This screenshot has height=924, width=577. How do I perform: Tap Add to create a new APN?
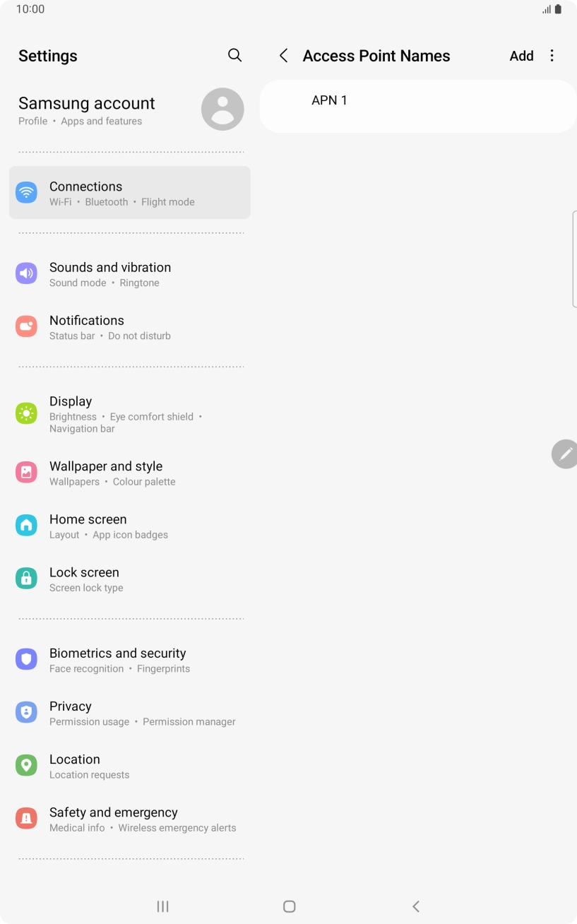tap(522, 56)
